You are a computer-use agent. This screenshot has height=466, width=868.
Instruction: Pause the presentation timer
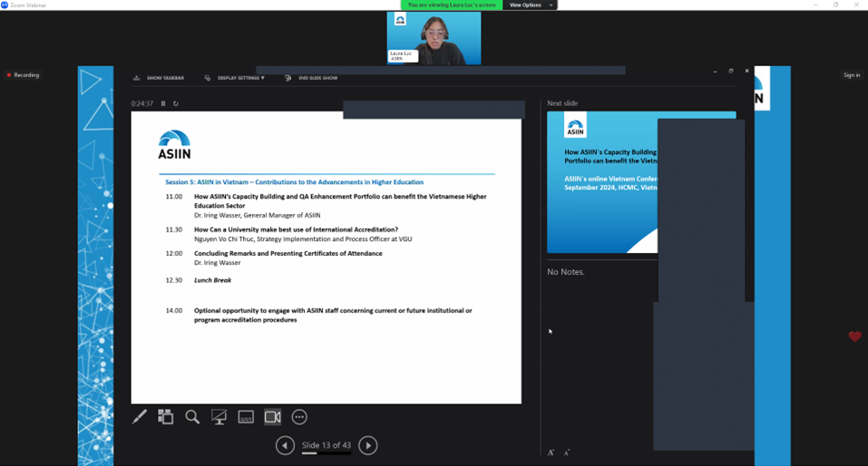click(163, 103)
